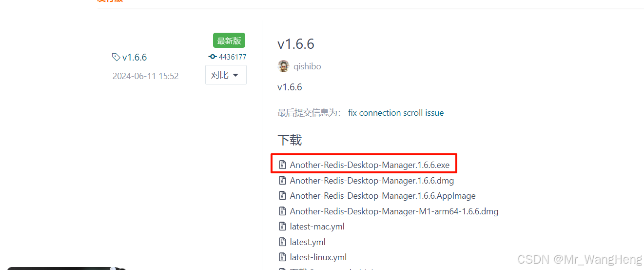Click the file icon beside latest-mac.yml
The width and height of the screenshot is (644, 270).
(282, 227)
